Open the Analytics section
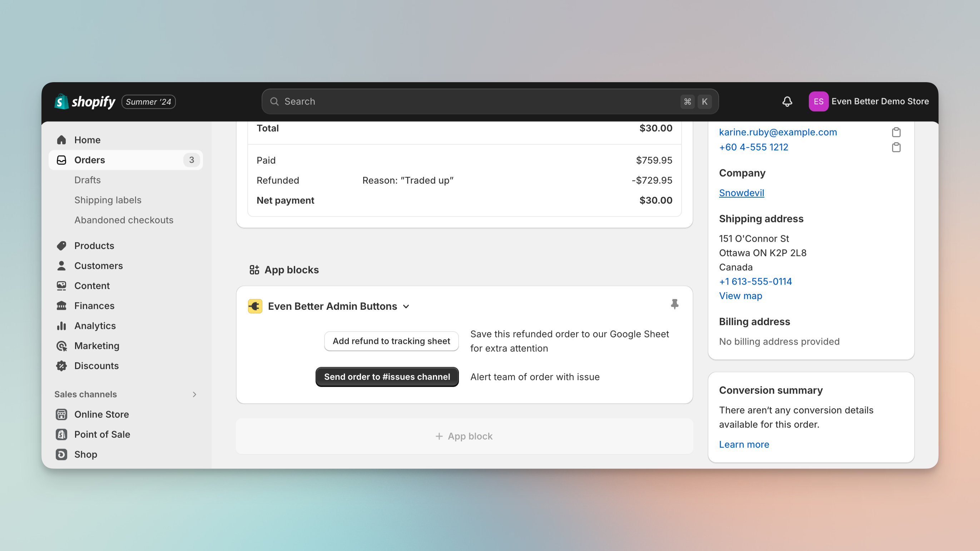980x551 pixels. (125, 326)
